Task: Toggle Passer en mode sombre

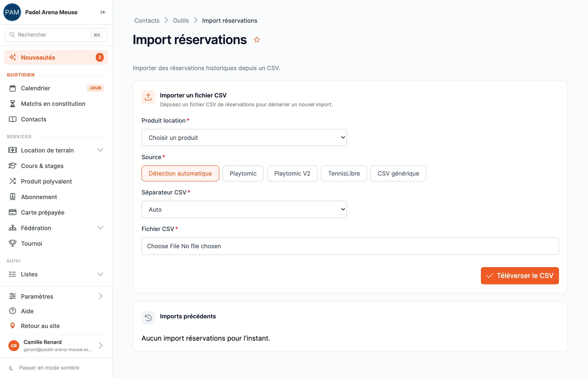Action: tap(49, 368)
